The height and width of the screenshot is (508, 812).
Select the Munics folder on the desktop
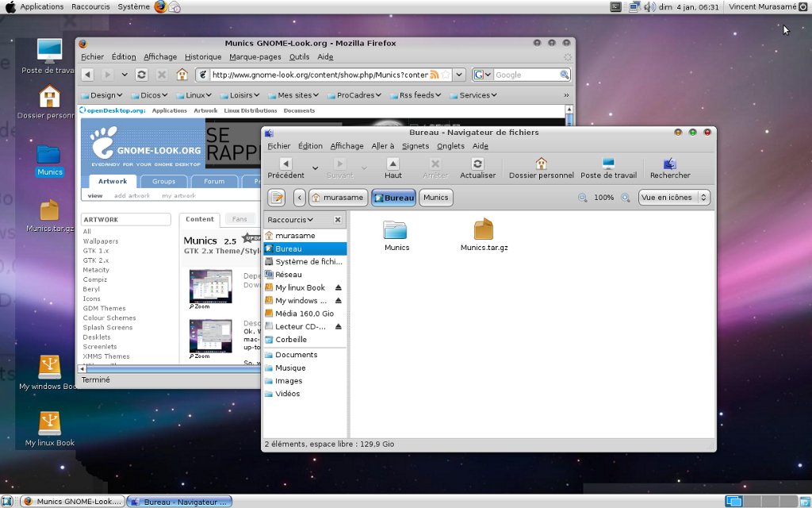(x=49, y=160)
